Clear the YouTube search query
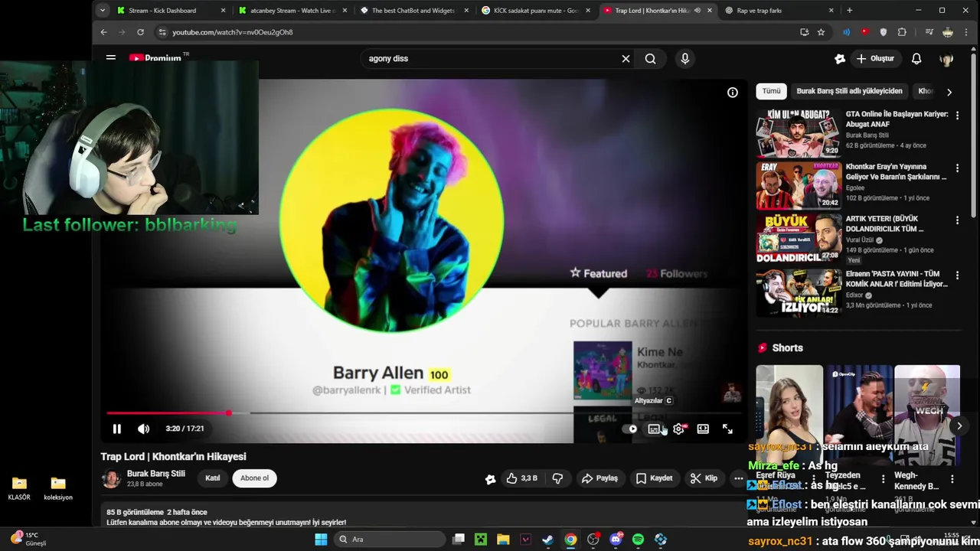Viewport: 980px width, 551px height. pos(626,58)
